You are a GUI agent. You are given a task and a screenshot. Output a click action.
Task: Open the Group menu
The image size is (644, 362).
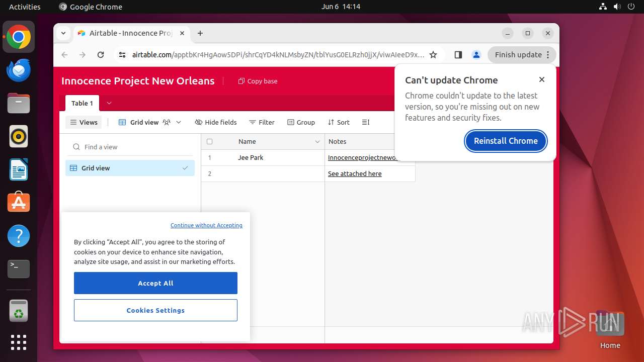tap(301, 122)
